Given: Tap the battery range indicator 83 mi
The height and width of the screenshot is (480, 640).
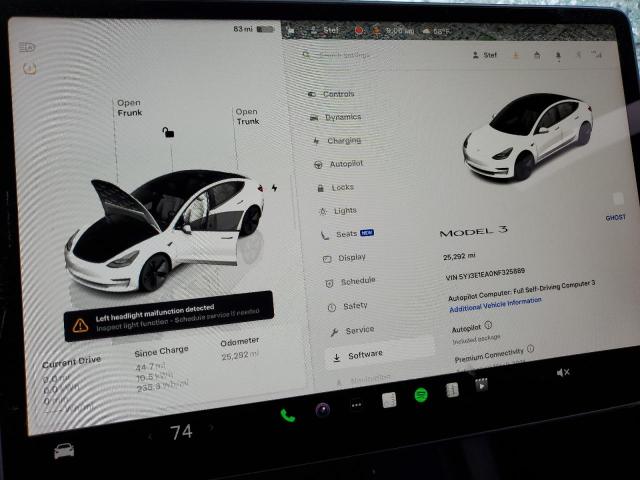Looking at the screenshot, I should 253,29.
